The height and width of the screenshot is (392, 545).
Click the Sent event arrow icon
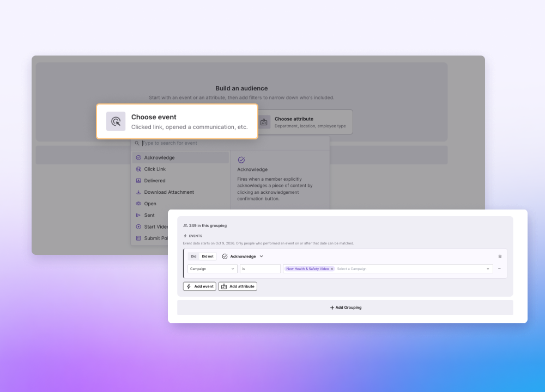coord(138,215)
